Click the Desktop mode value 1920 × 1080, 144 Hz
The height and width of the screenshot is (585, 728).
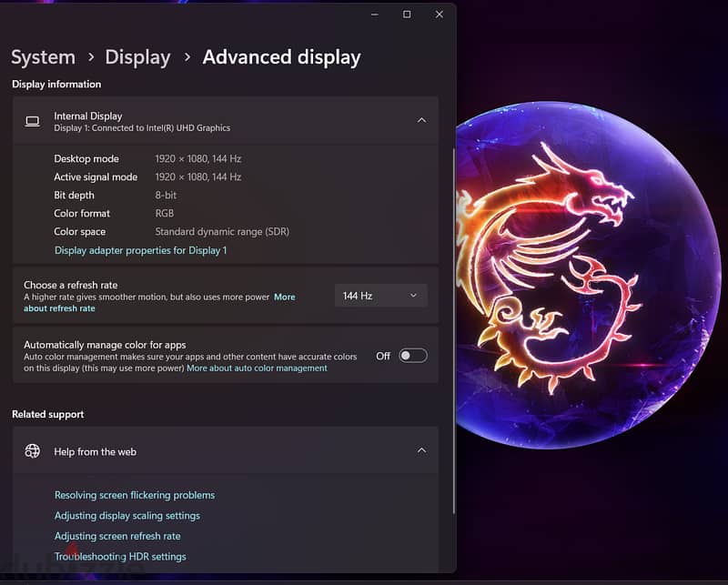[198, 159]
